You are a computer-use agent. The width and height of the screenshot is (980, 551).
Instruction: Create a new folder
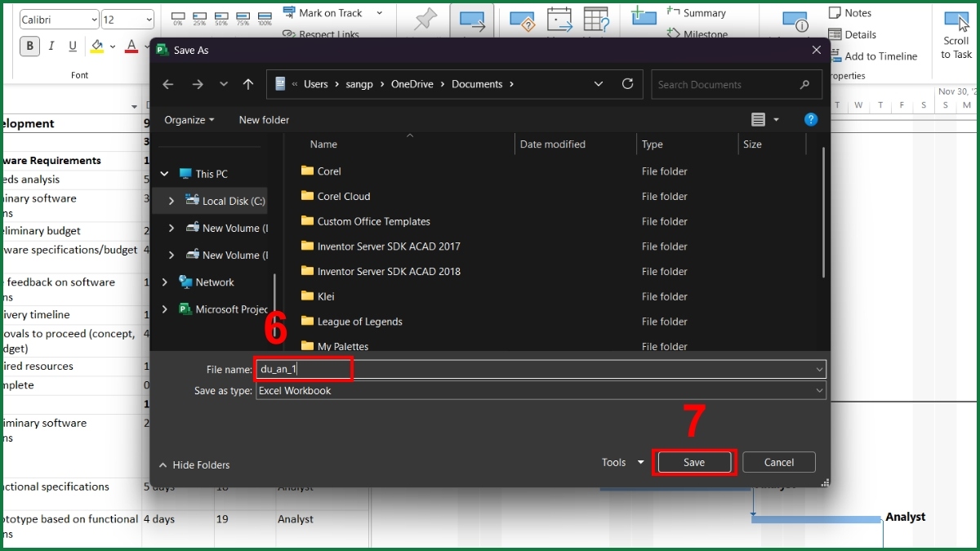(263, 119)
